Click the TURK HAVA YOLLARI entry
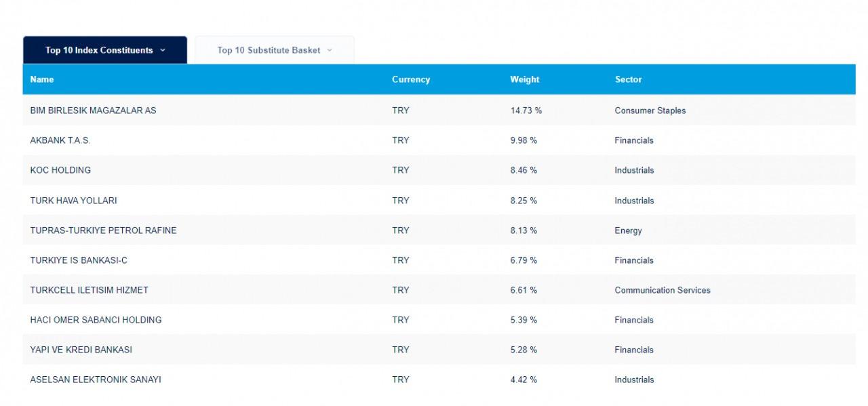This screenshot has width=868, height=406. (x=73, y=201)
